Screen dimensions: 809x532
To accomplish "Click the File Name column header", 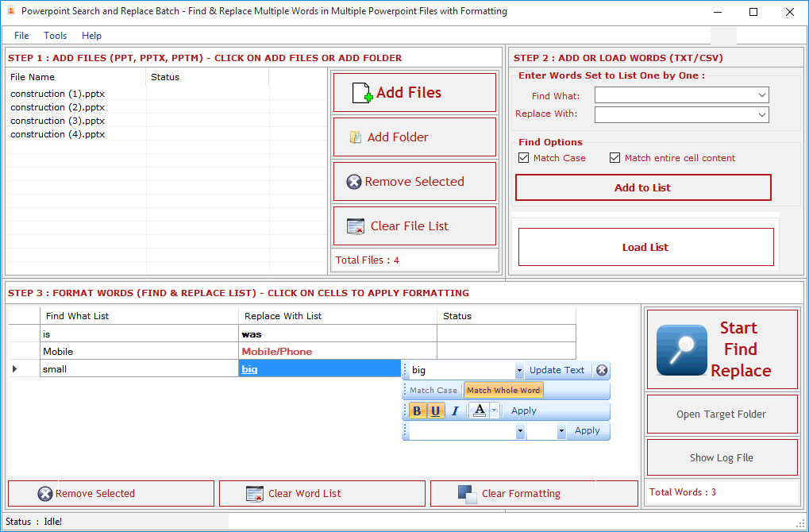I will (76, 77).
